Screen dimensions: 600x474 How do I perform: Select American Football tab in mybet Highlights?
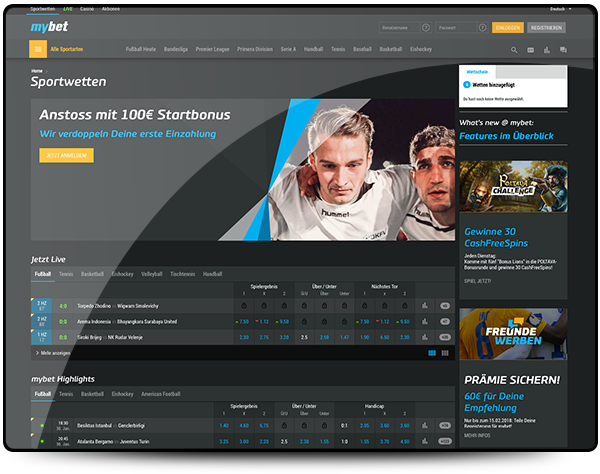[161, 394]
